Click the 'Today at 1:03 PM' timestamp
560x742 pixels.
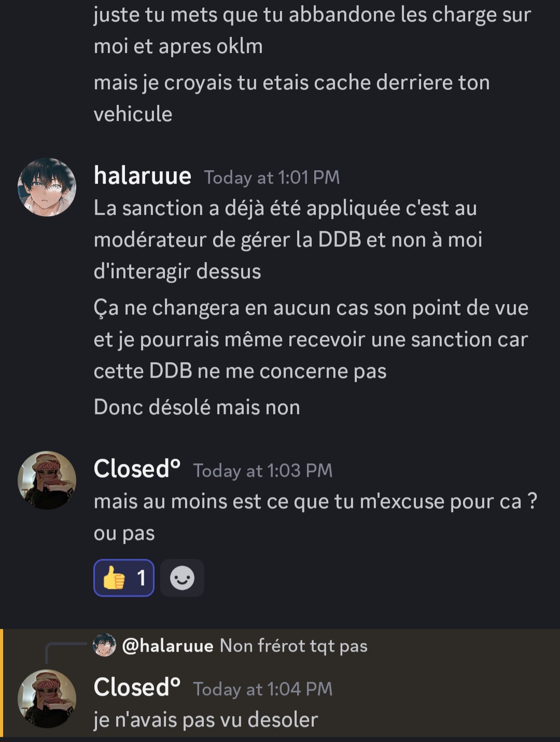coord(263,471)
